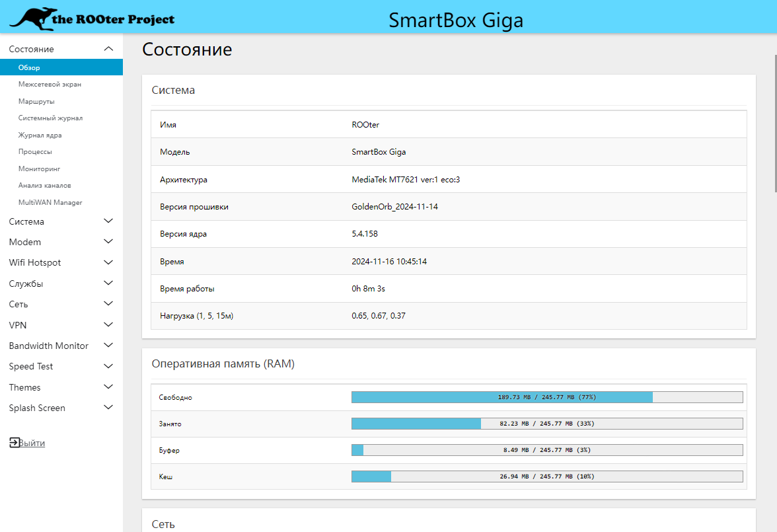Image resolution: width=777 pixels, height=532 pixels.
Task: Click the Speed Test sidebar label
Action: [30, 366]
